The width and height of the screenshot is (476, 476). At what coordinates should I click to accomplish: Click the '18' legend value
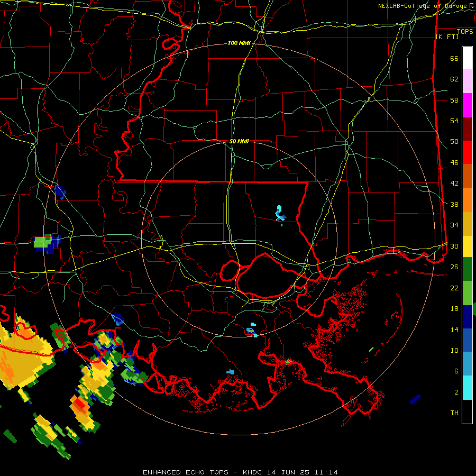coord(454,309)
